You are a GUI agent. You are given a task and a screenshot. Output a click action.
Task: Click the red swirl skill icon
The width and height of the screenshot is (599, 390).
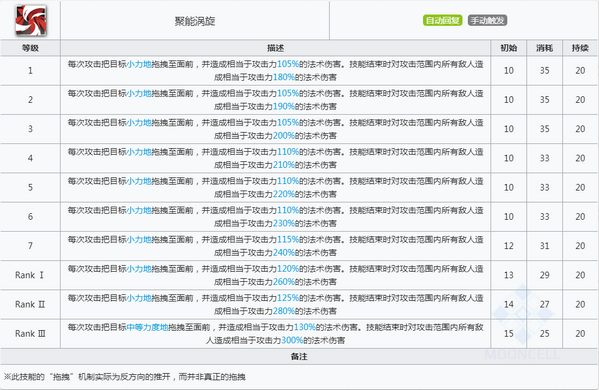(31, 20)
